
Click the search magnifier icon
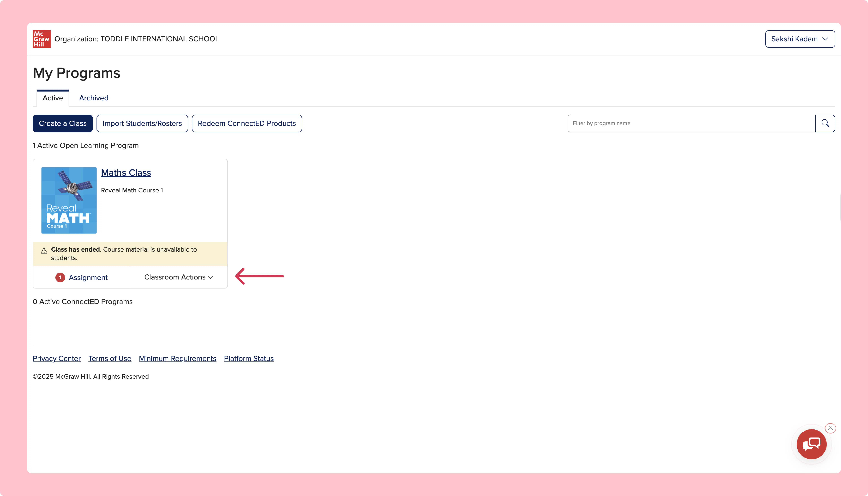point(825,123)
